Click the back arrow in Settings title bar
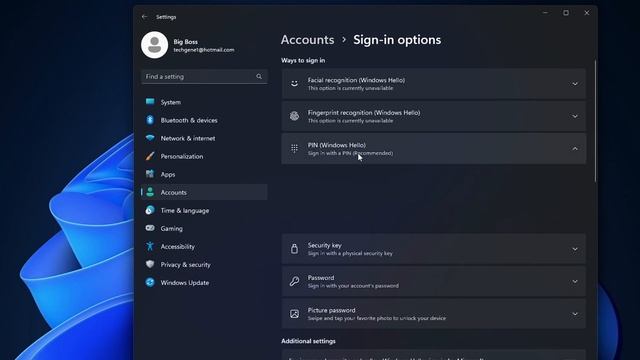640x360 pixels. pyautogui.click(x=144, y=17)
